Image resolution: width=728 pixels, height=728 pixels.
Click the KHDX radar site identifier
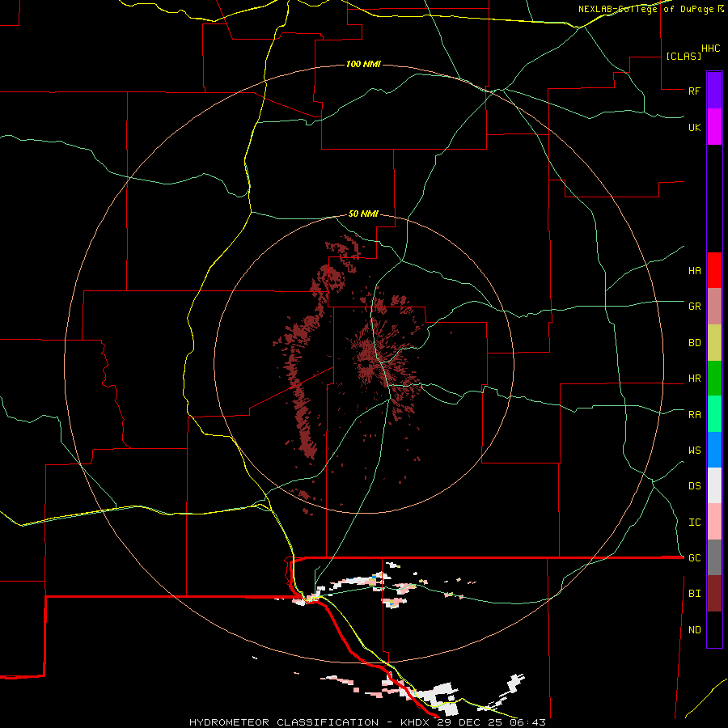[x=415, y=722]
